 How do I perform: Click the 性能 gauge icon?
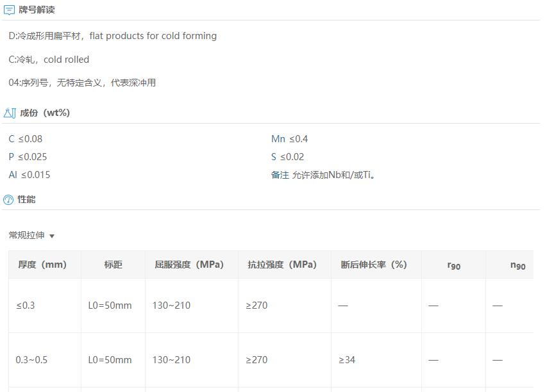(x=8, y=200)
